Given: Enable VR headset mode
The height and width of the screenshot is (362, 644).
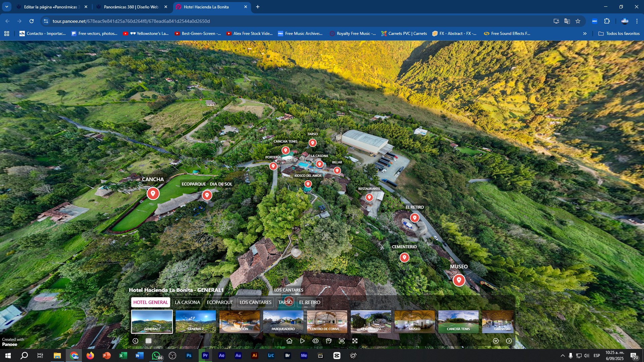Looking at the screenshot, I should click(329, 341).
